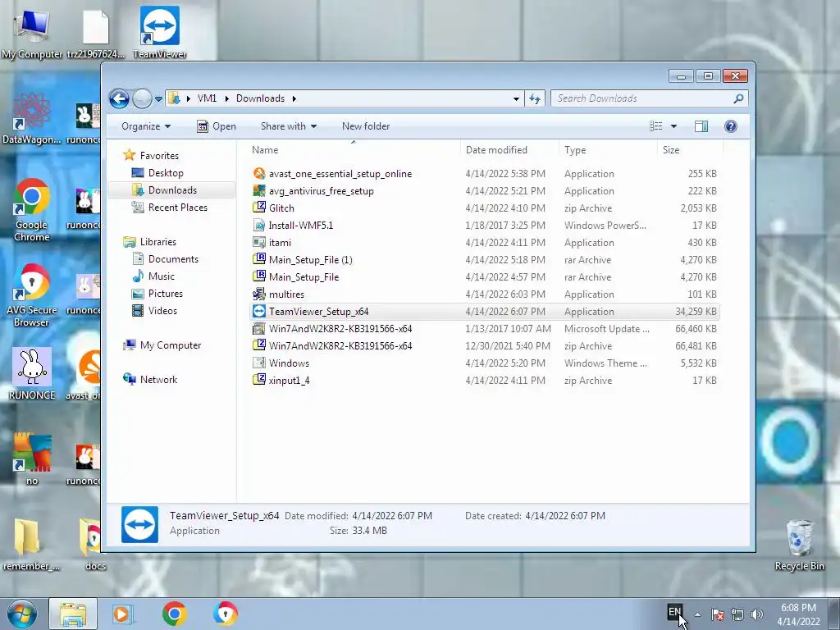The image size is (840, 630).
Task: Open Google Chrome from the taskbar
Action: 174,614
